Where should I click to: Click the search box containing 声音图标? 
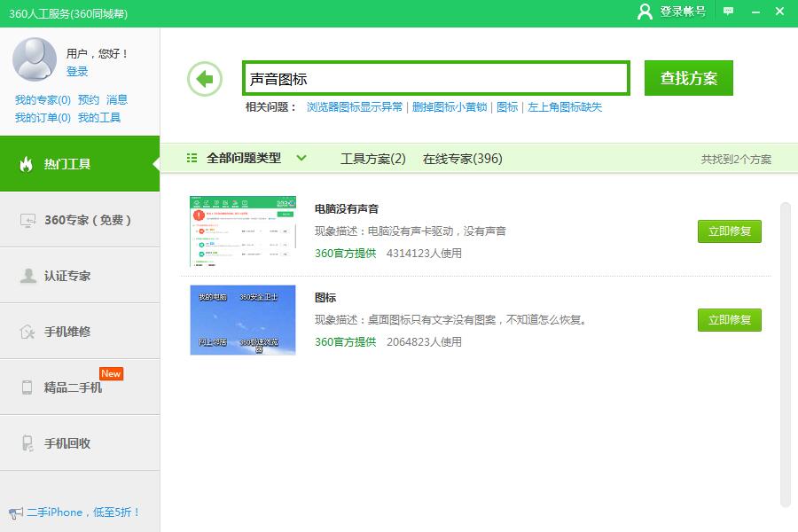point(436,78)
